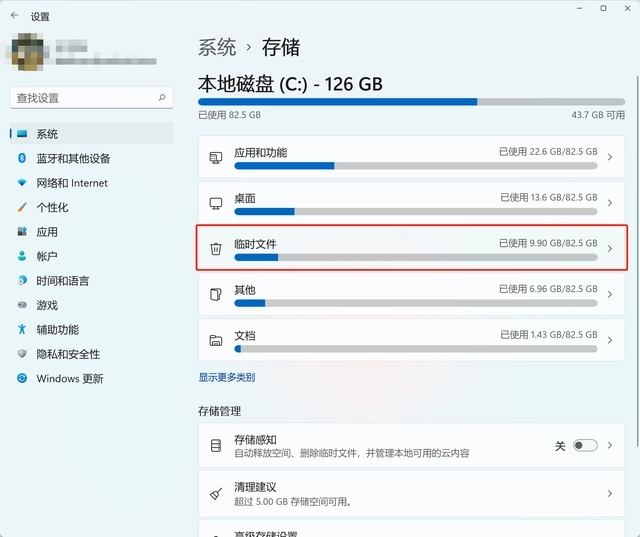Open 时间和语言 settings
The height and width of the screenshot is (537, 640).
click(x=92, y=281)
